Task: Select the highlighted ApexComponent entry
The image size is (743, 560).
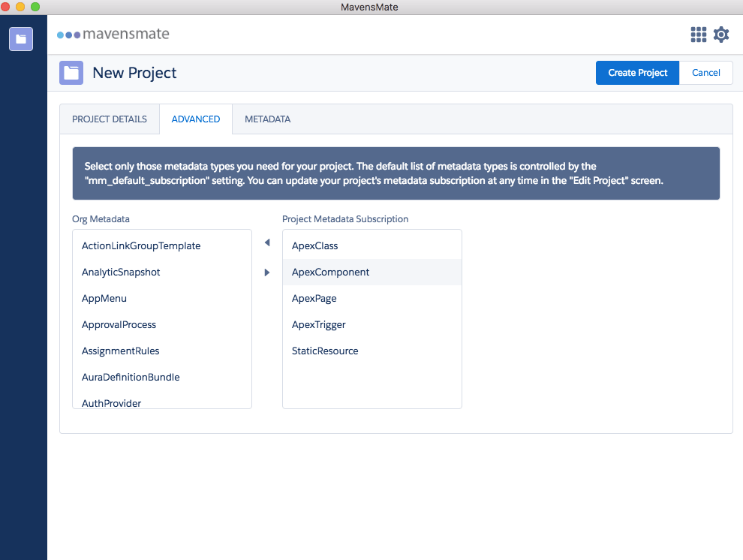Action: point(372,272)
